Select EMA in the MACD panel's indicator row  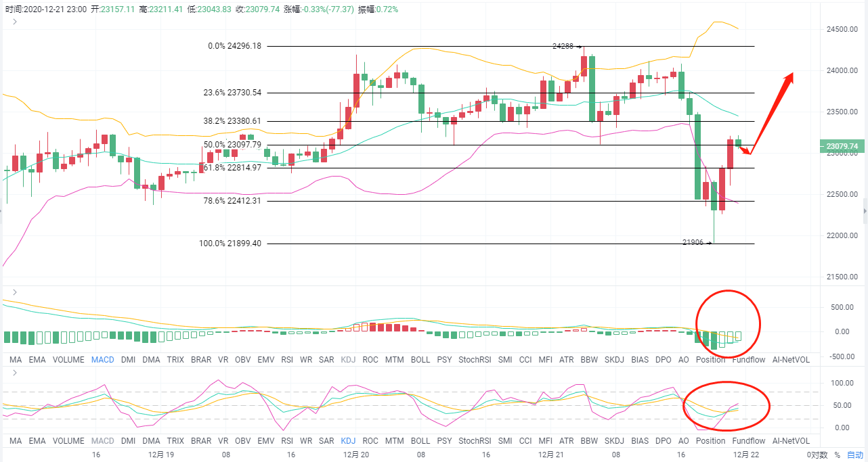[37, 360]
